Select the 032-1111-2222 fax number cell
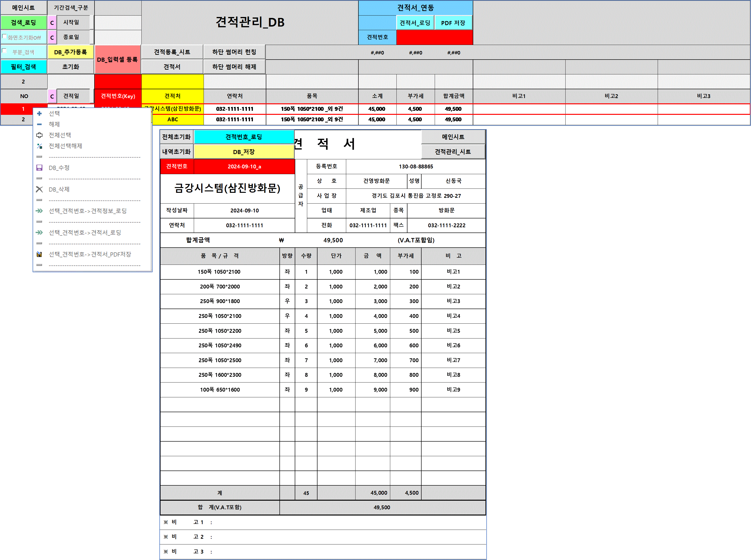The width and height of the screenshot is (751, 560). (x=446, y=225)
